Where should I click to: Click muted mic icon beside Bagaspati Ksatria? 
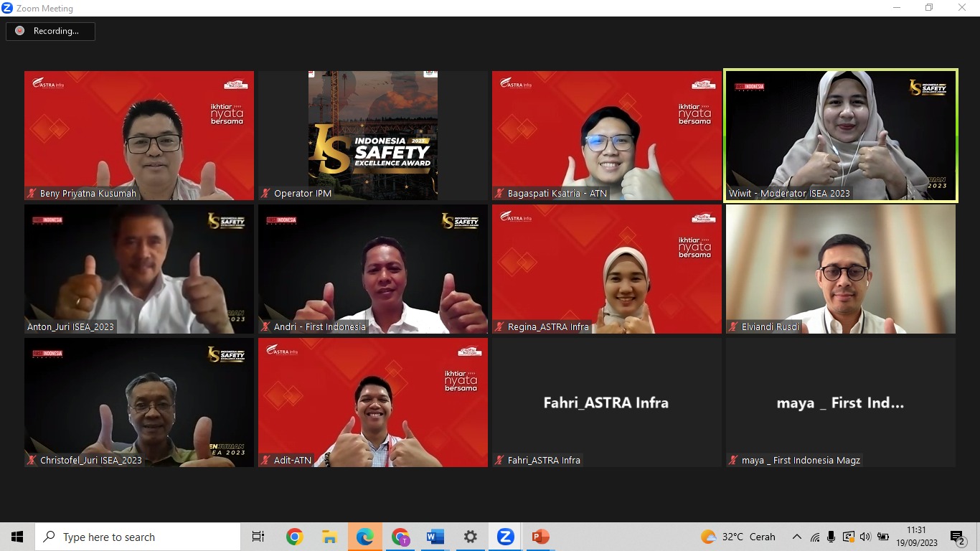coord(499,194)
